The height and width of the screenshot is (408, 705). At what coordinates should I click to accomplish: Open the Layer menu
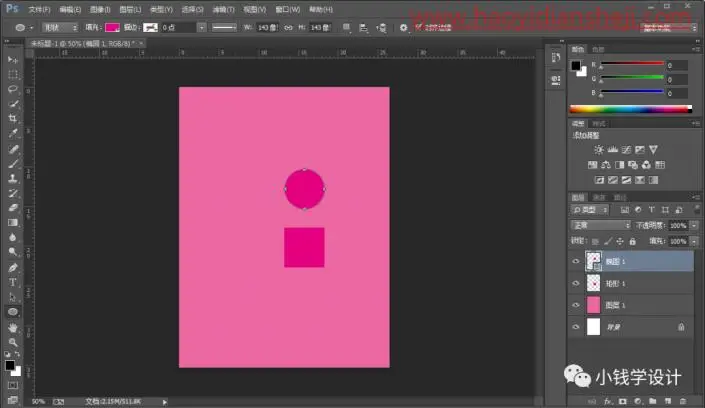(130, 9)
